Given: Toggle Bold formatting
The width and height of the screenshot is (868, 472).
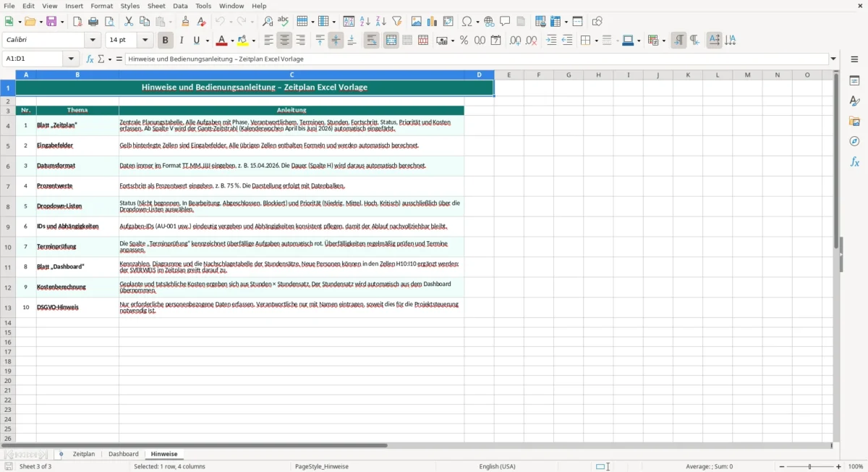Looking at the screenshot, I should pos(166,41).
